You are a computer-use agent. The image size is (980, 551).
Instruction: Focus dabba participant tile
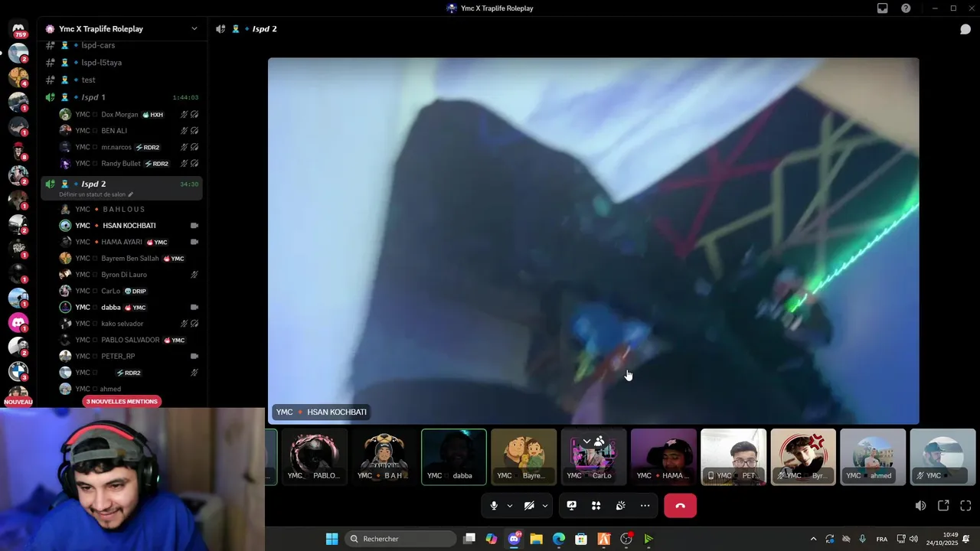click(x=454, y=457)
